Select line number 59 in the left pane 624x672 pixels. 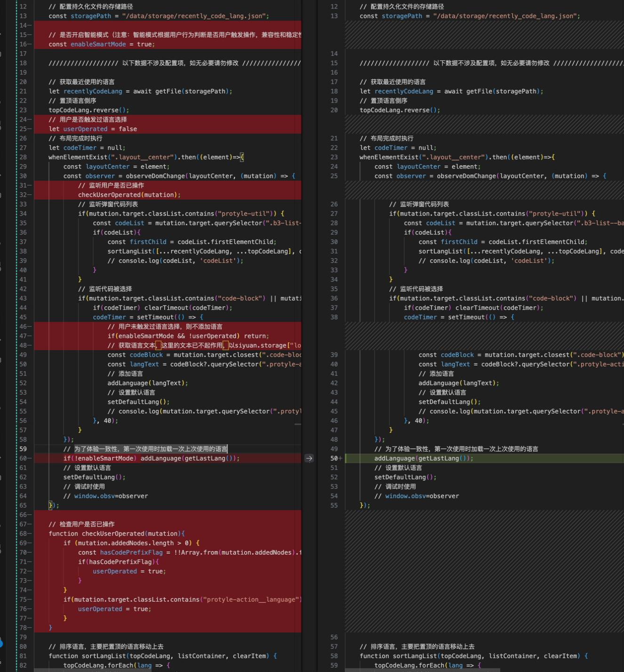pyautogui.click(x=23, y=449)
